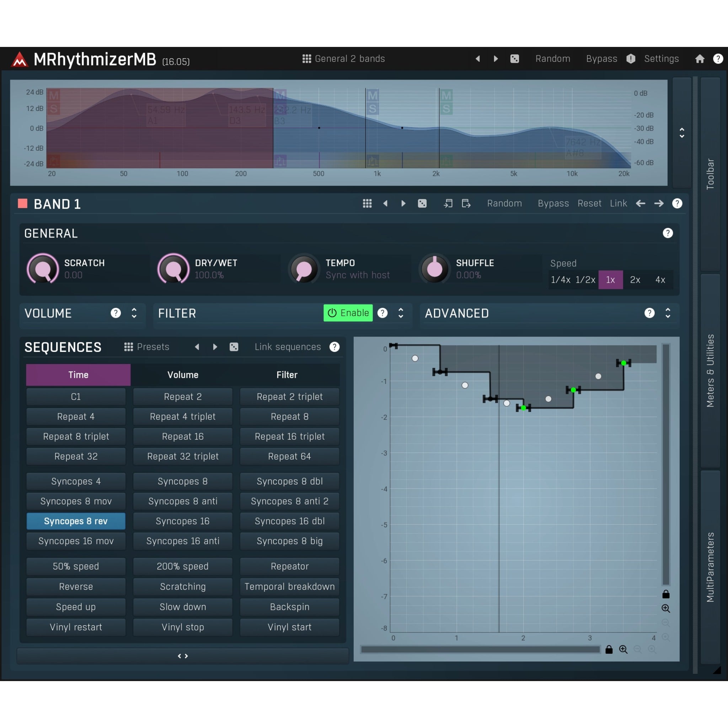
Task: Click the dice icon to randomize Band 1
Action: point(422,203)
